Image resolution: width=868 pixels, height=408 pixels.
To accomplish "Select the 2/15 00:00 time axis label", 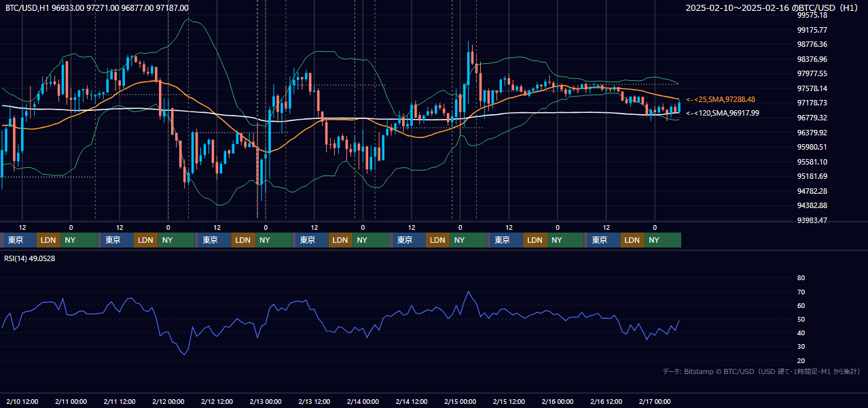I will click(460, 401).
